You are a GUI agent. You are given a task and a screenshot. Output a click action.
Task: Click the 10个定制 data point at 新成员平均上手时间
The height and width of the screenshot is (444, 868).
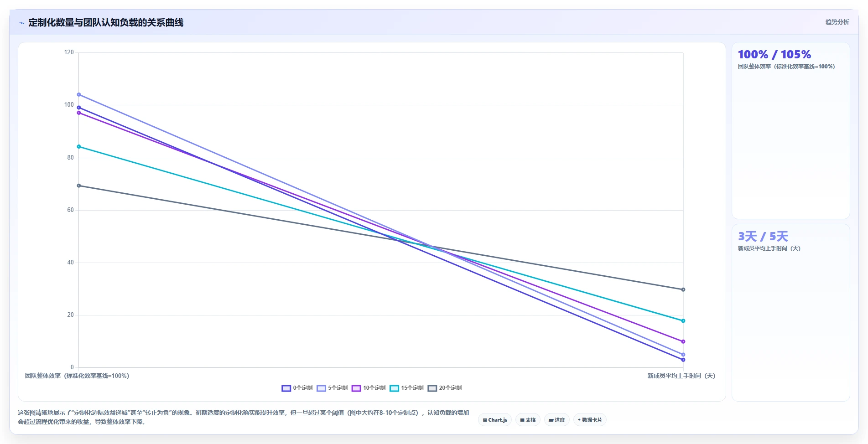pos(683,341)
